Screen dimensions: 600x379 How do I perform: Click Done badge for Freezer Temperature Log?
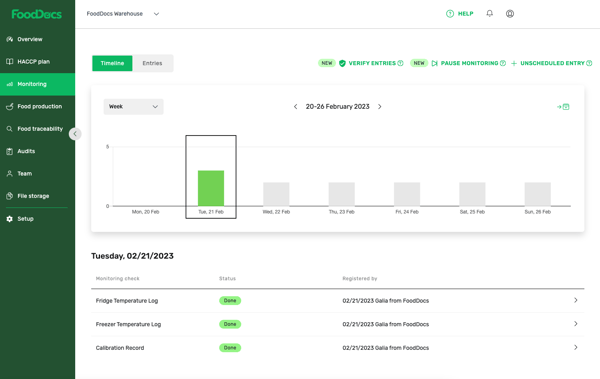pos(230,324)
